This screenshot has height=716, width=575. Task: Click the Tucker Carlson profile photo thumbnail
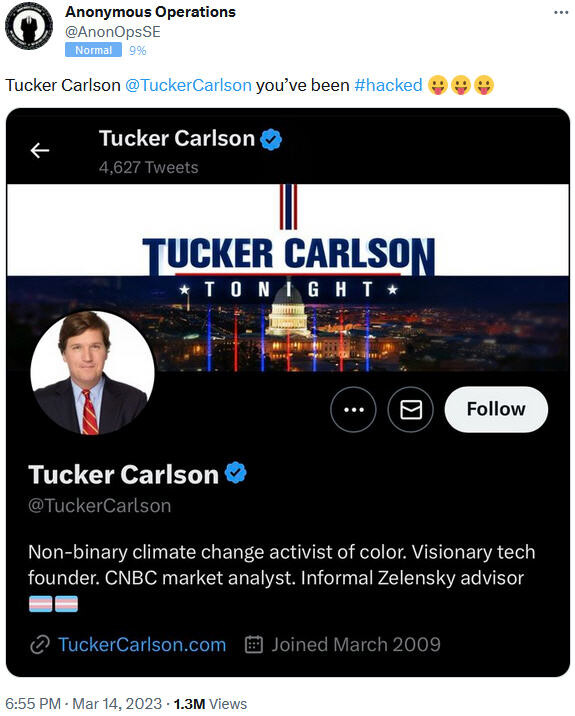pos(93,373)
